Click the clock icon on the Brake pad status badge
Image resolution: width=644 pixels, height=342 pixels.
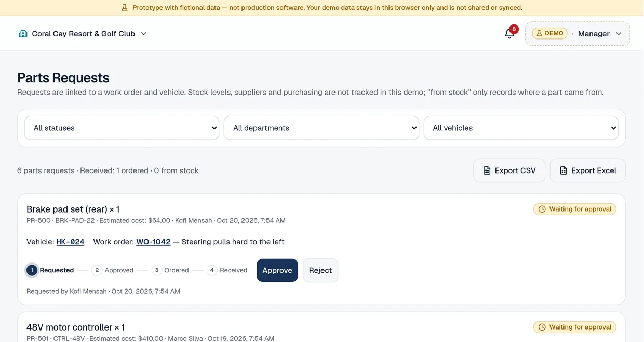pos(542,209)
